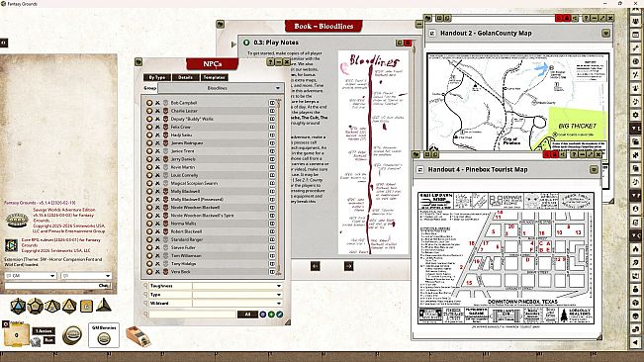Select the d4 pyramid die

104,305
